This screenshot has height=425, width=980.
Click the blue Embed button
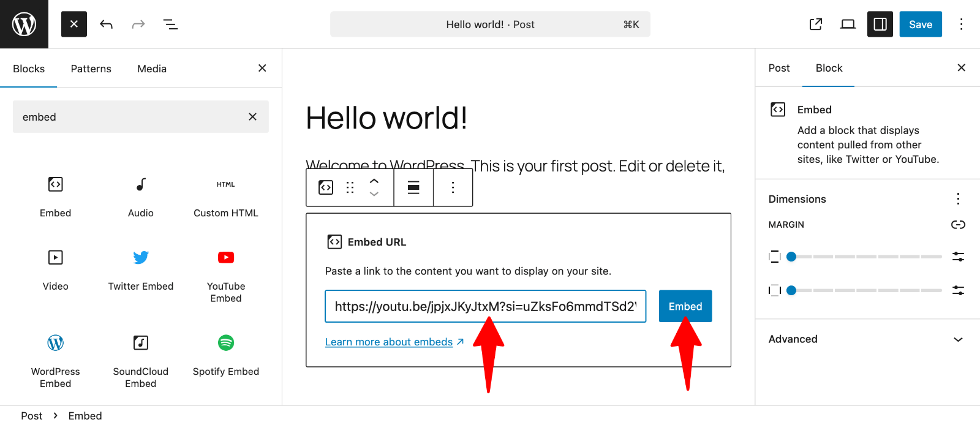pos(685,306)
